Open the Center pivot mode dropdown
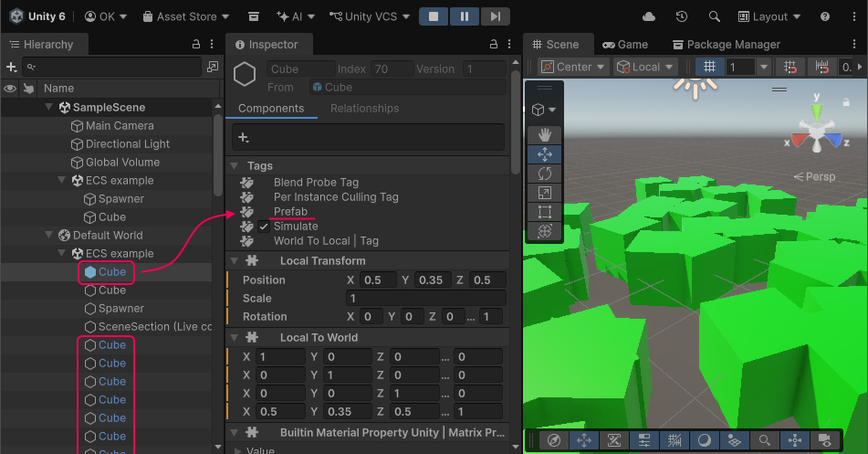Image resolution: width=868 pixels, height=454 pixels. [x=573, y=67]
